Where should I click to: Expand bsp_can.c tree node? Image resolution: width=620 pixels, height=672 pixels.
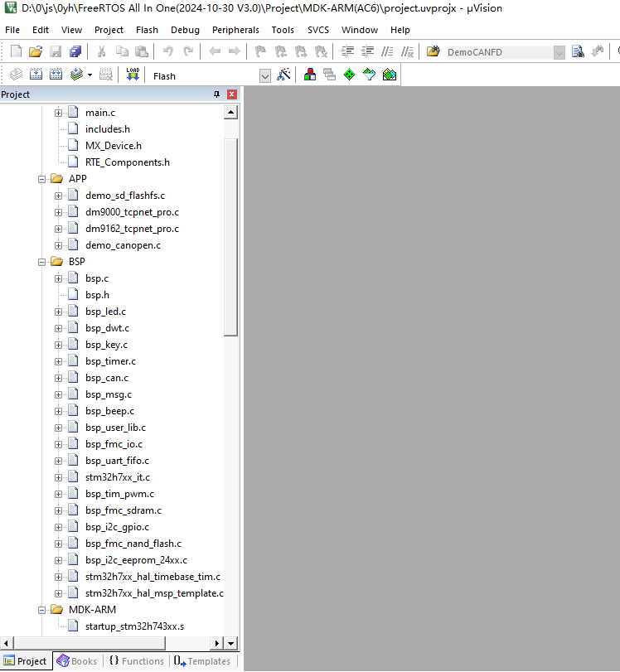(x=58, y=378)
